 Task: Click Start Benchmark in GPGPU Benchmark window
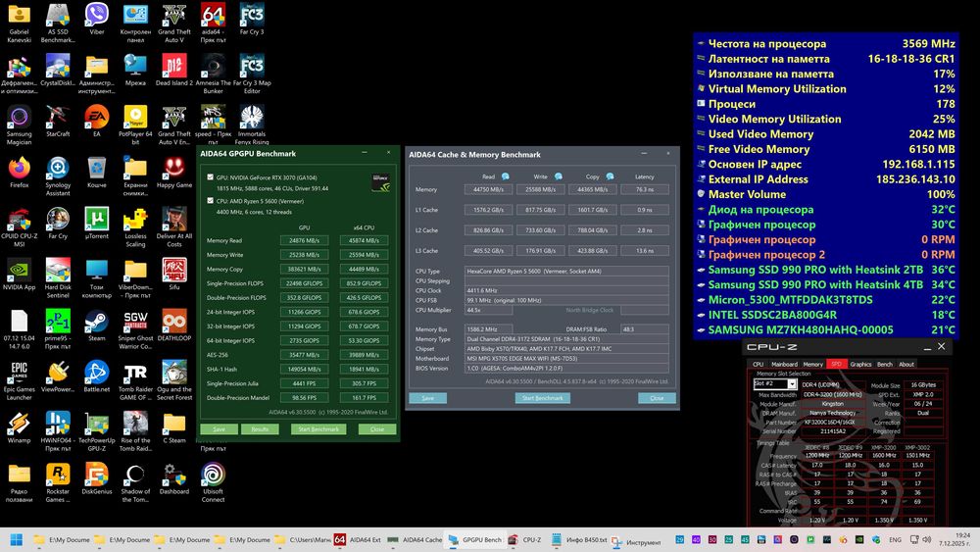(318, 428)
